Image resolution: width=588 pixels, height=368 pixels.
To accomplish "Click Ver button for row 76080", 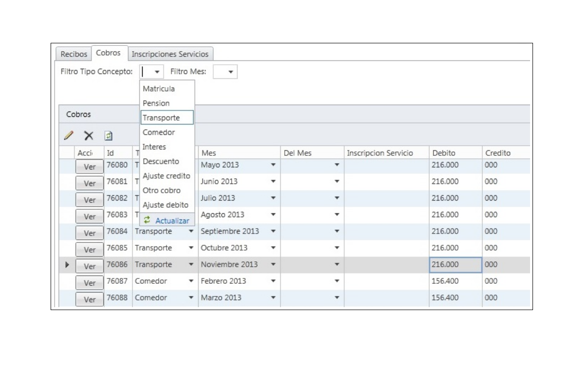I will pos(90,166).
